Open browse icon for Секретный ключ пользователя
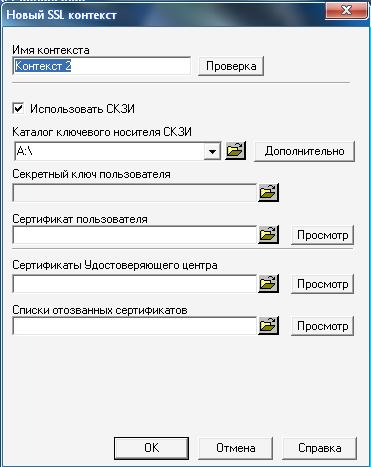Viewport: 371px width, 467px height. pyautogui.click(x=268, y=193)
